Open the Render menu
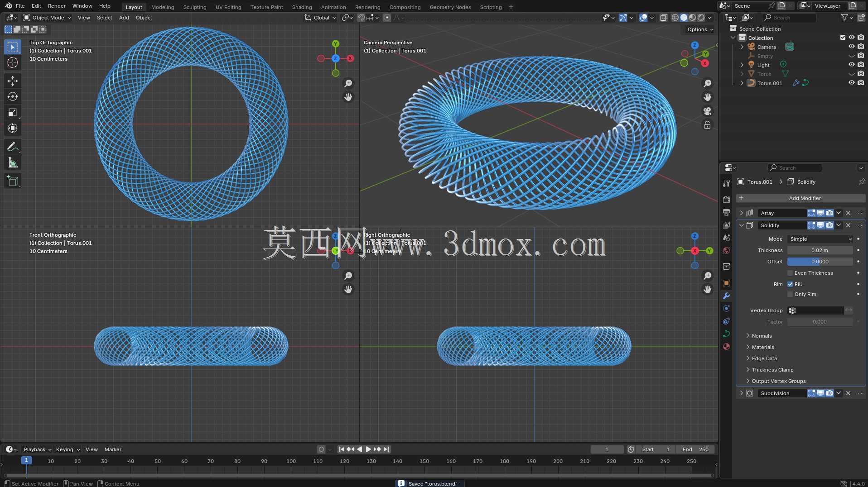The width and height of the screenshot is (868, 487). 57,6
